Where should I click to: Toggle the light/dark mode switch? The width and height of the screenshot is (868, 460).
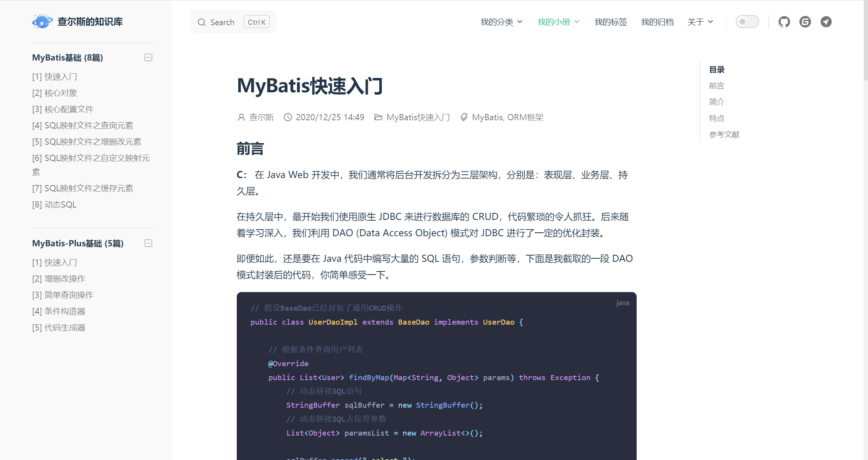[x=747, y=22]
